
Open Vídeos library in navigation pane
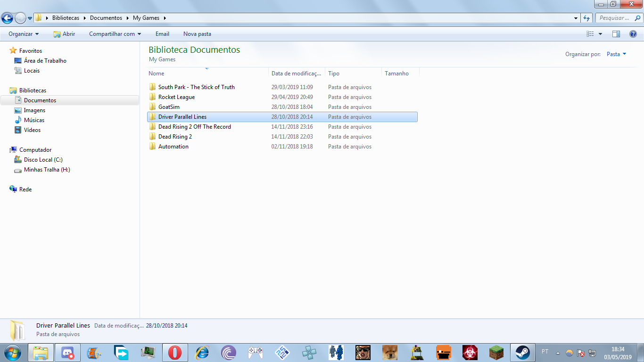point(32,130)
